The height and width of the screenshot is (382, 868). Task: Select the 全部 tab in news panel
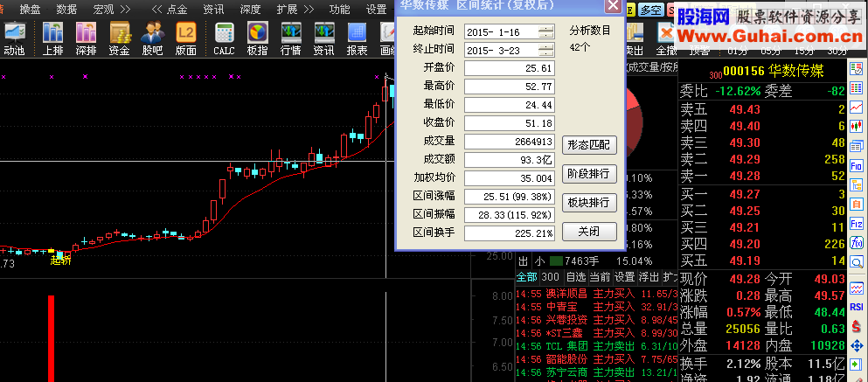[x=527, y=277]
